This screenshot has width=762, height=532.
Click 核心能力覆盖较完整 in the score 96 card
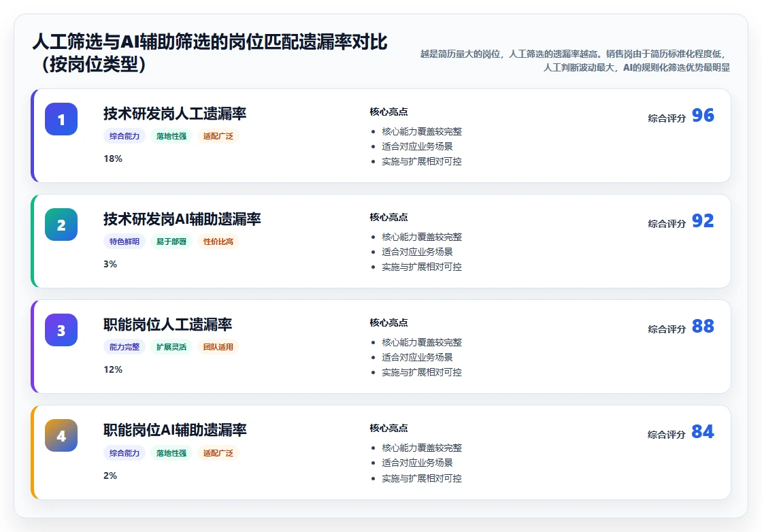click(422, 131)
